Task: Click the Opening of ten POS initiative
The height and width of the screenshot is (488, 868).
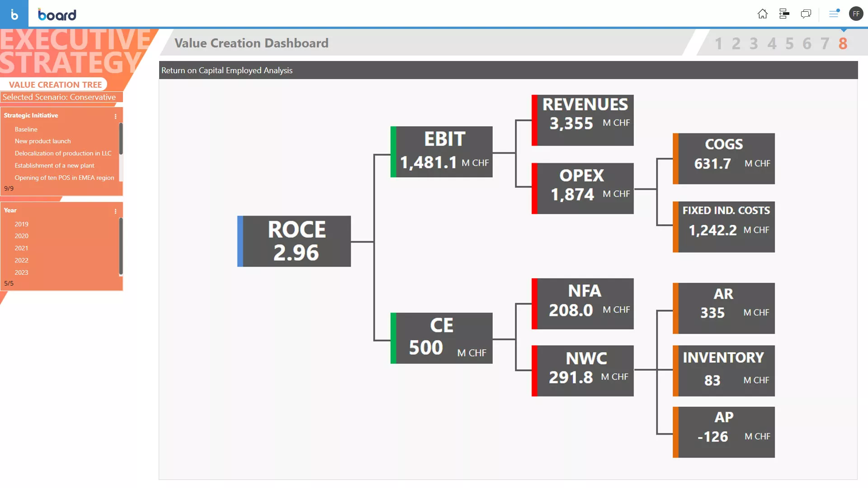Action: [64, 177]
